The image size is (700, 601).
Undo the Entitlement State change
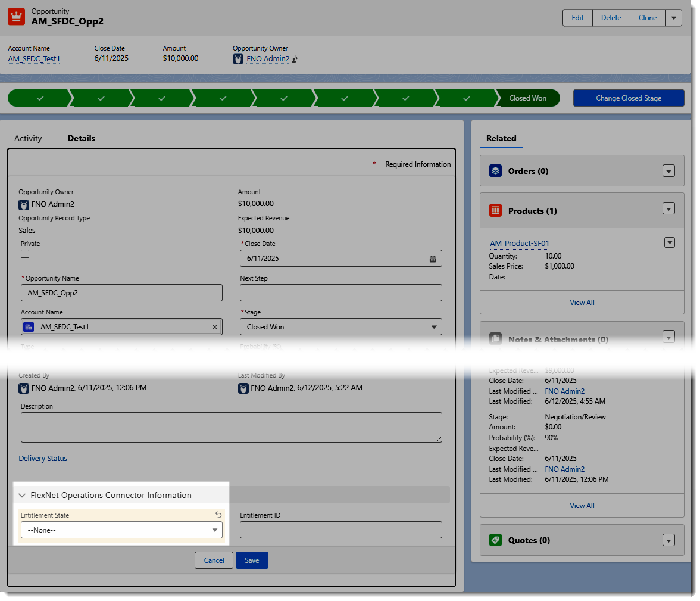[218, 515]
